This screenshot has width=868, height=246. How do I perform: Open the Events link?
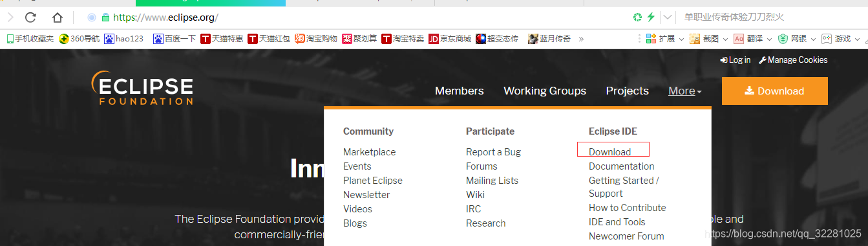pos(357,166)
